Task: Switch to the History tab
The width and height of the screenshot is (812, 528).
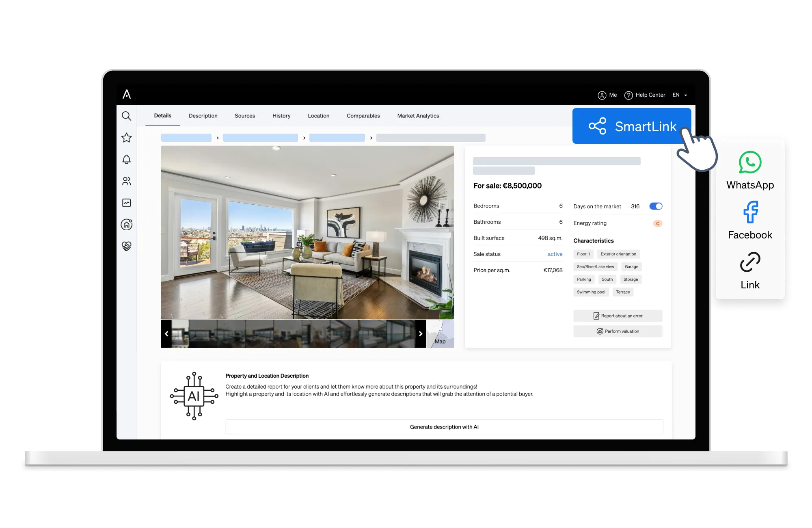Action: 281,116
